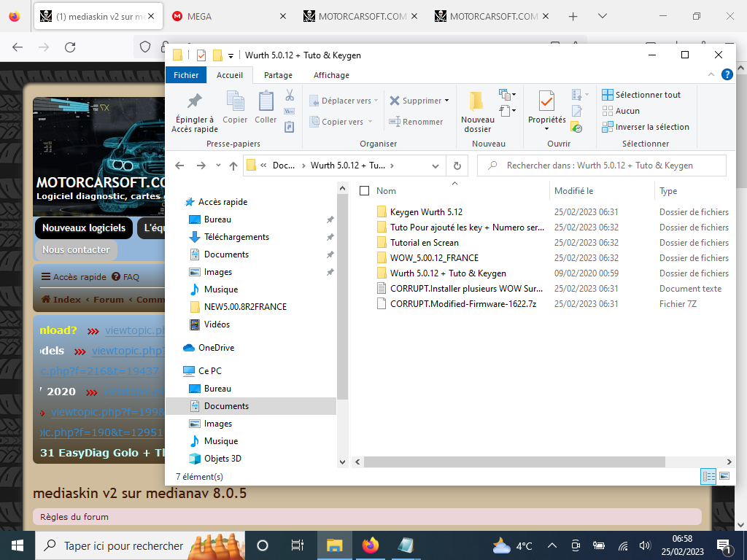This screenshot has height=560, width=747.
Task: Open Téléchargements in Quick Access
Action: 236,237
